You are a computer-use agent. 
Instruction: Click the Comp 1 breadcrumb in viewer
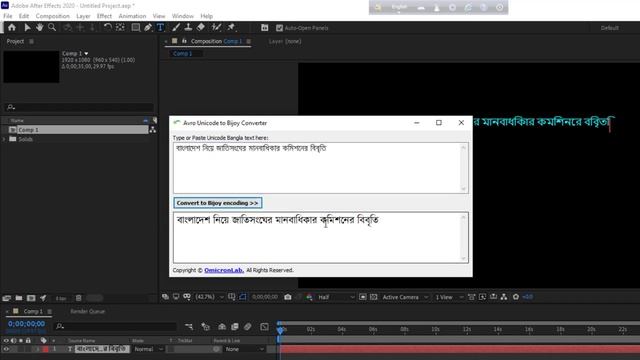182,53
